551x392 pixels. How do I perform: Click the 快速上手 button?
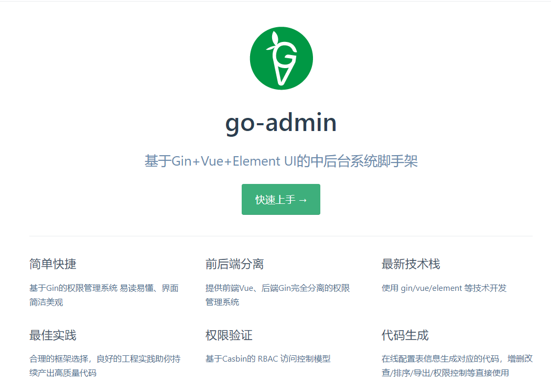point(281,199)
